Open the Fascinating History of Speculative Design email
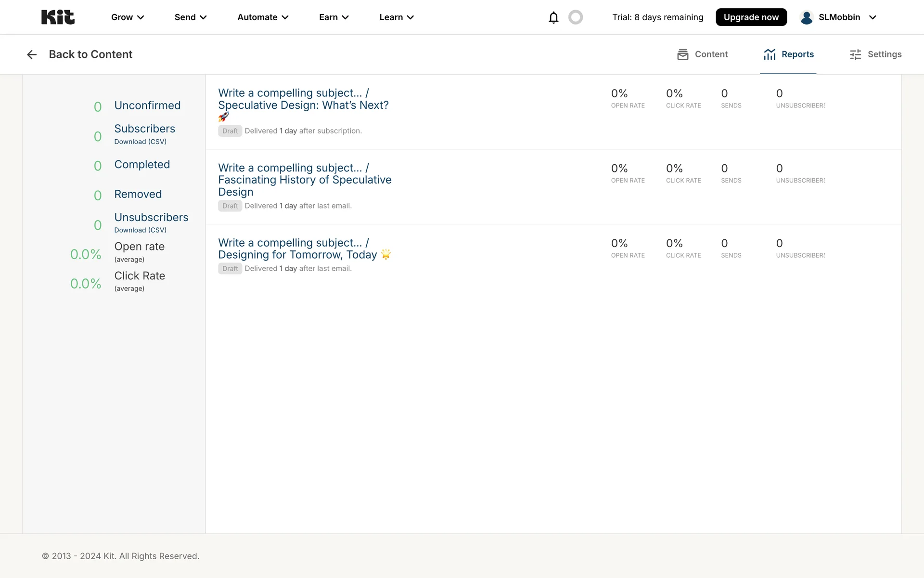 pyautogui.click(x=305, y=180)
